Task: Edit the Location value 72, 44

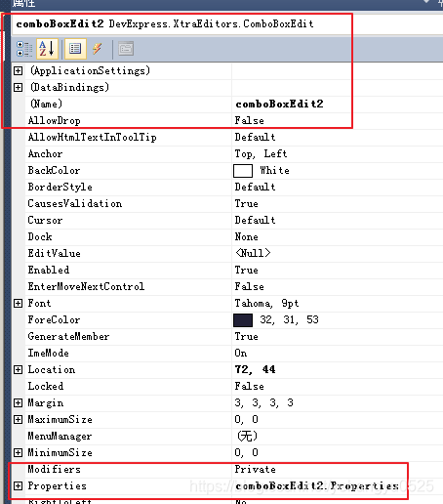Action: [255, 369]
